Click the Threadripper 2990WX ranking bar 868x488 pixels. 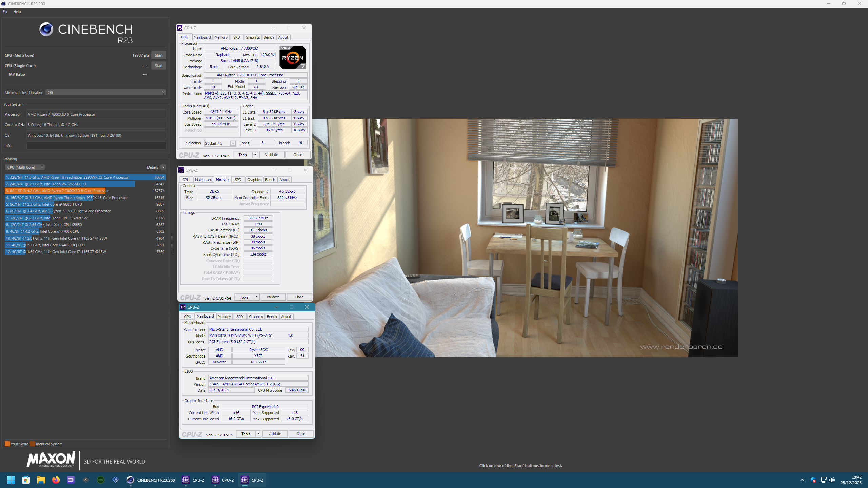(x=85, y=177)
